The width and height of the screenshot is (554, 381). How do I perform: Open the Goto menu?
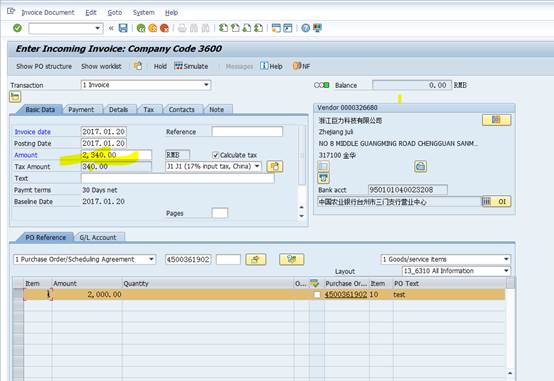click(115, 12)
